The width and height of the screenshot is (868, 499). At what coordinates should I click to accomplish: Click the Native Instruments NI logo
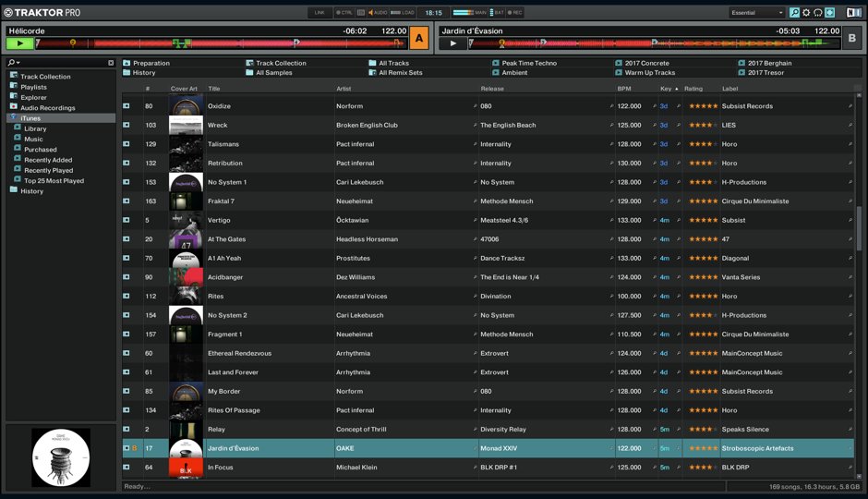(x=853, y=13)
